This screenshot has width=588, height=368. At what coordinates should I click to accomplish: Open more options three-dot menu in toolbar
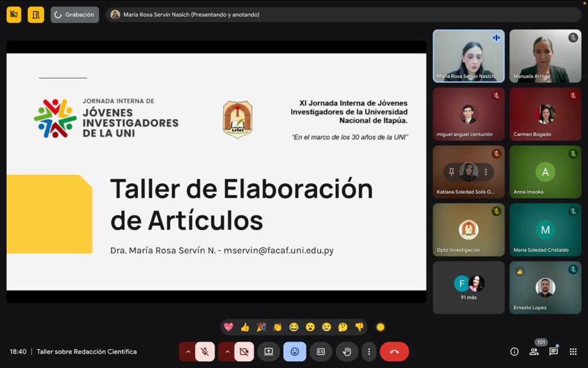[x=369, y=351]
